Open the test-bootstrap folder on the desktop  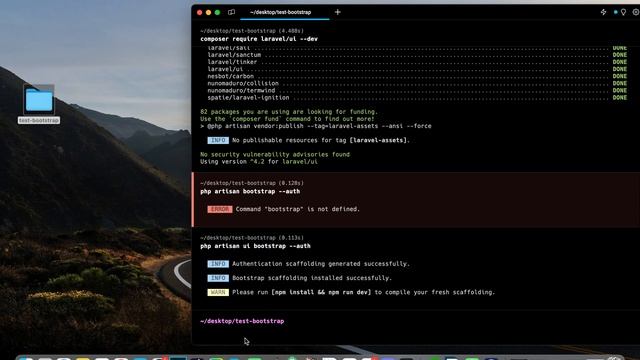click(39, 100)
